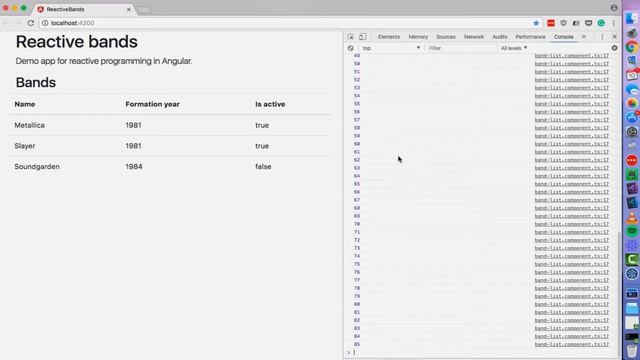Click the 'Reactive bands' heading
Screen dimensions: 640x360
tap(76, 42)
